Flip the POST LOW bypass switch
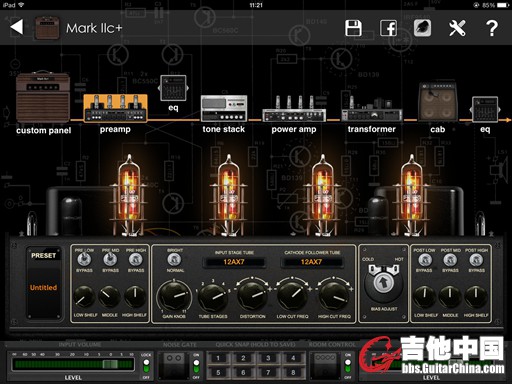 pos(425,260)
